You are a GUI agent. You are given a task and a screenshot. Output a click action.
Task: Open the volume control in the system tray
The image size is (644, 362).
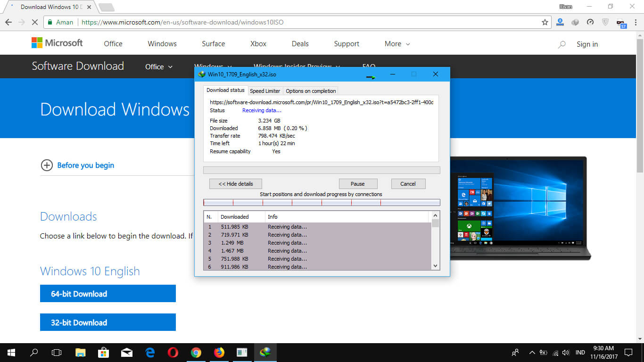pyautogui.click(x=566, y=353)
